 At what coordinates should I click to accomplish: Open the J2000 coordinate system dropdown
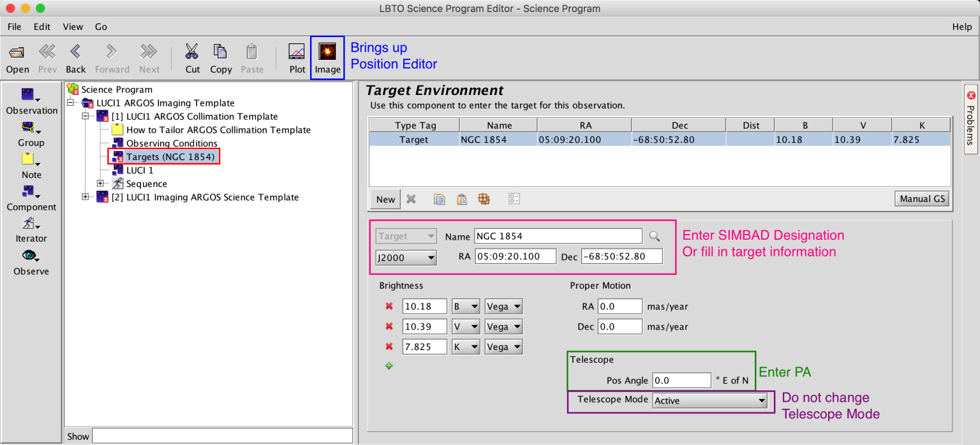click(406, 258)
